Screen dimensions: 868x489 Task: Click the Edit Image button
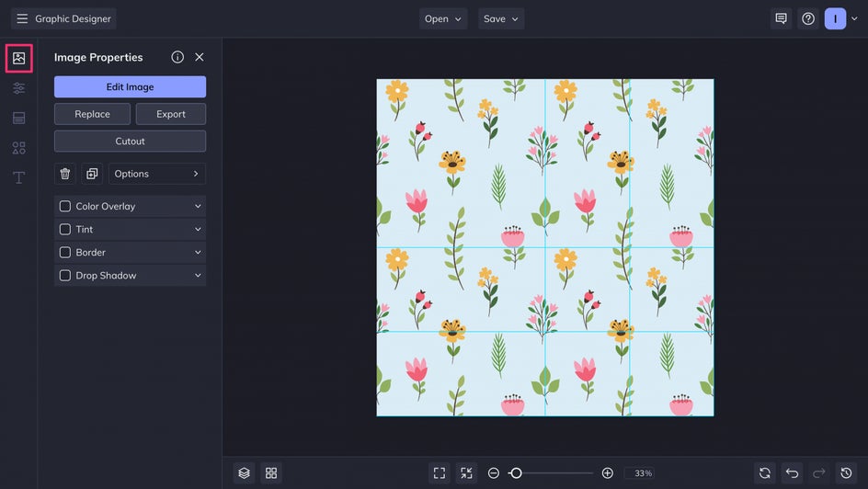pyautogui.click(x=130, y=86)
